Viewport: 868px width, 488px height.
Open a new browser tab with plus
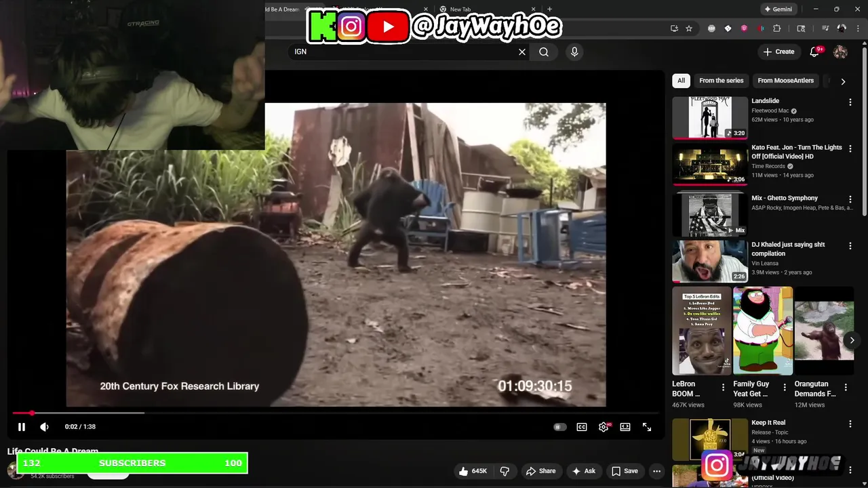point(549,9)
